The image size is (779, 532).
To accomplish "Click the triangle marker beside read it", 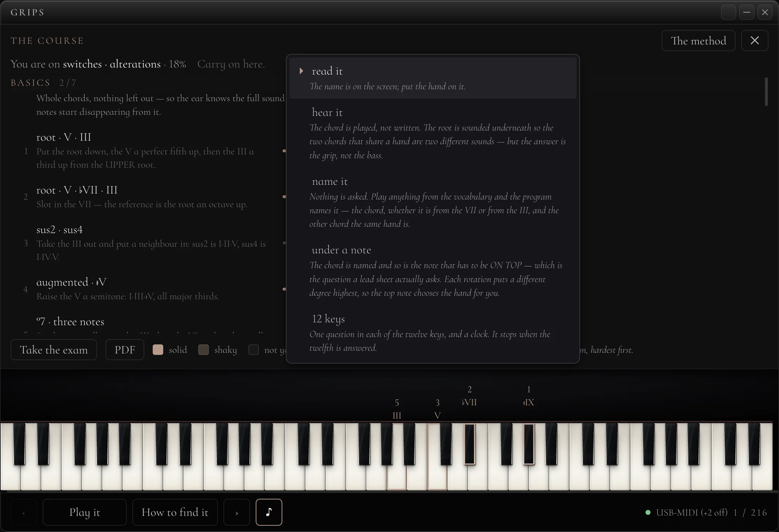I will pyautogui.click(x=301, y=71).
